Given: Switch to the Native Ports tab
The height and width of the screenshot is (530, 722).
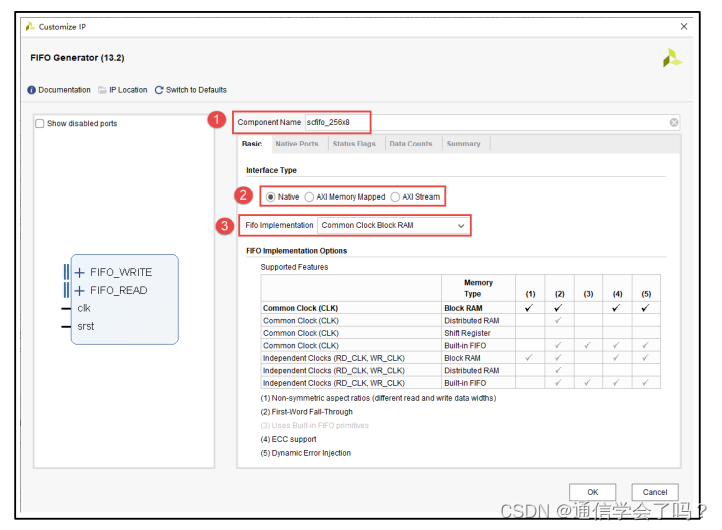Looking at the screenshot, I should click(297, 144).
